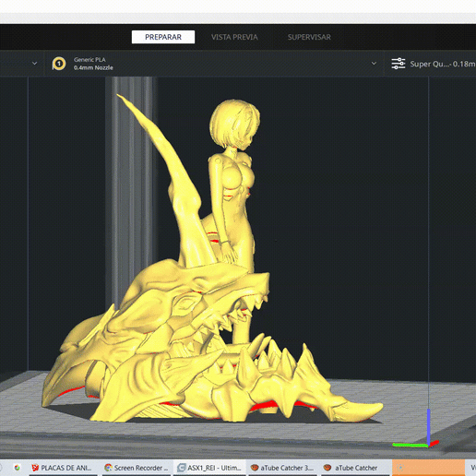Open the second aTube Catcher taskbar item
This screenshot has height=476, width=476.
[355, 468]
